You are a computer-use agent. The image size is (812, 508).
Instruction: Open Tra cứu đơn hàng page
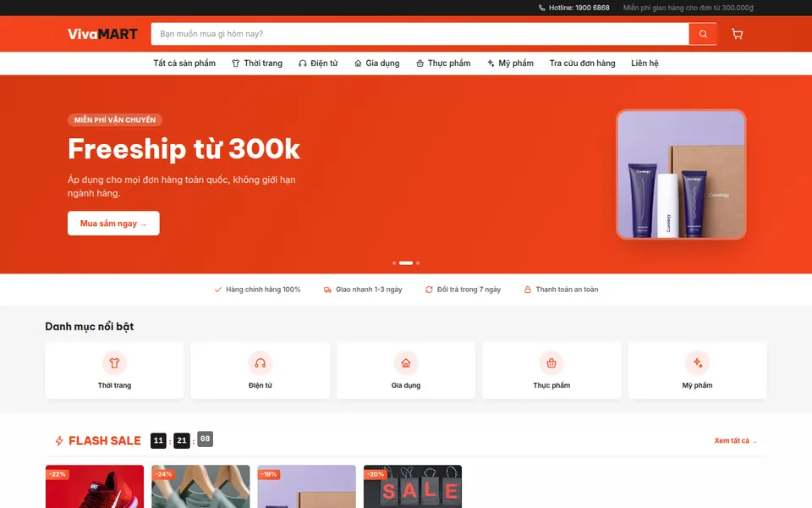pos(582,63)
